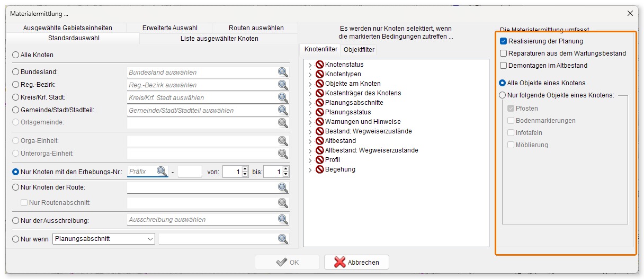Click the prohibition icon next to Kostenträger des Knotens
This screenshot has height=279, width=644.
pyautogui.click(x=319, y=93)
